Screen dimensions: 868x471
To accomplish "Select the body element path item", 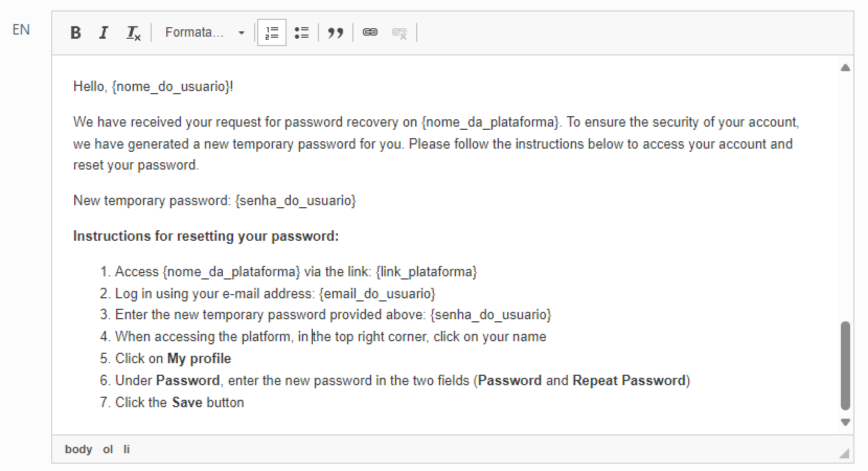I will (x=78, y=449).
